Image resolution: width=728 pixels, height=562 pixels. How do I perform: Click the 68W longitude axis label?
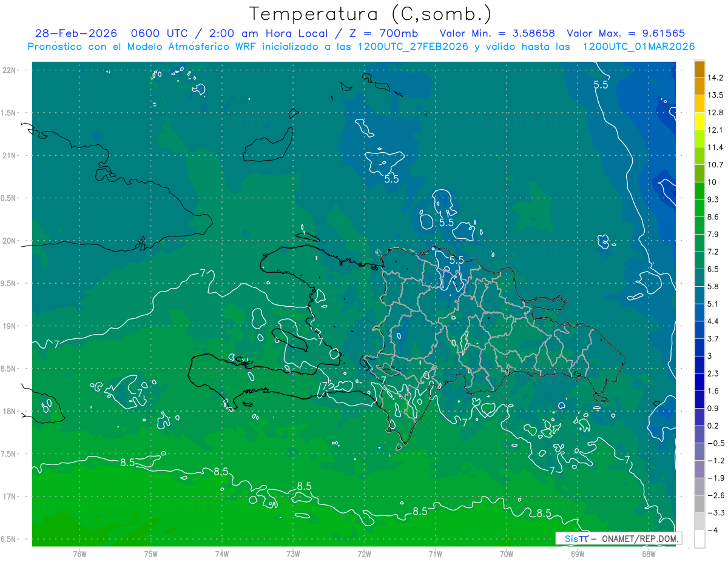pyautogui.click(x=649, y=554)
